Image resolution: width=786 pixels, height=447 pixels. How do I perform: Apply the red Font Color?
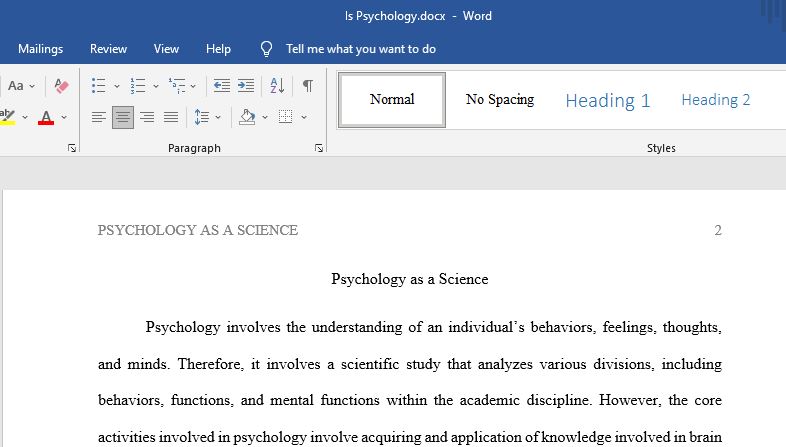click(x=46, y=117)
